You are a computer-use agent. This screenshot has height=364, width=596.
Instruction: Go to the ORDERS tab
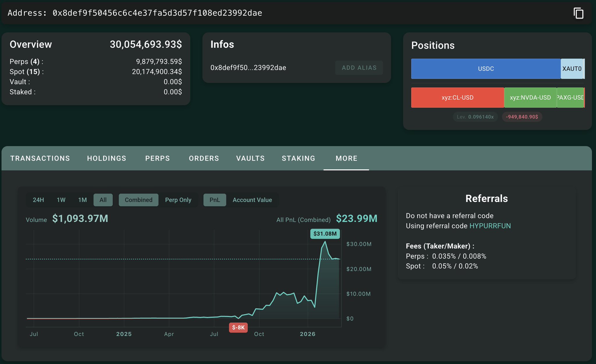(x=204, y=158)
